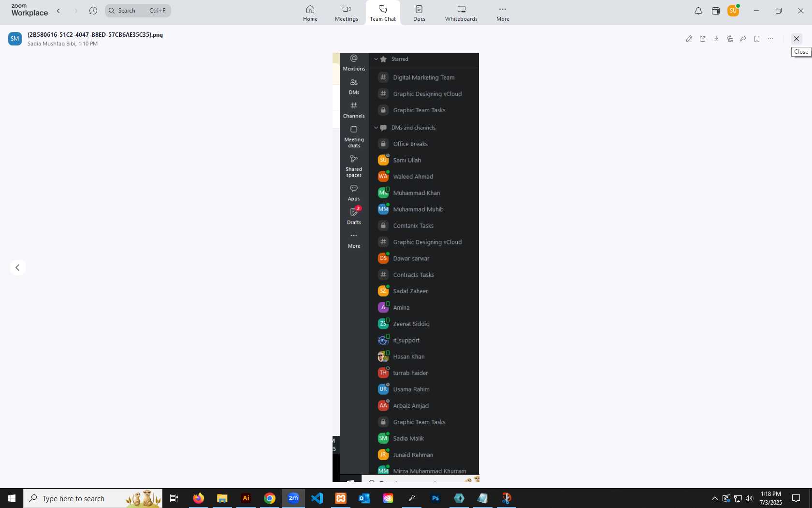Click the displayed screenshot image

(406, 267)
